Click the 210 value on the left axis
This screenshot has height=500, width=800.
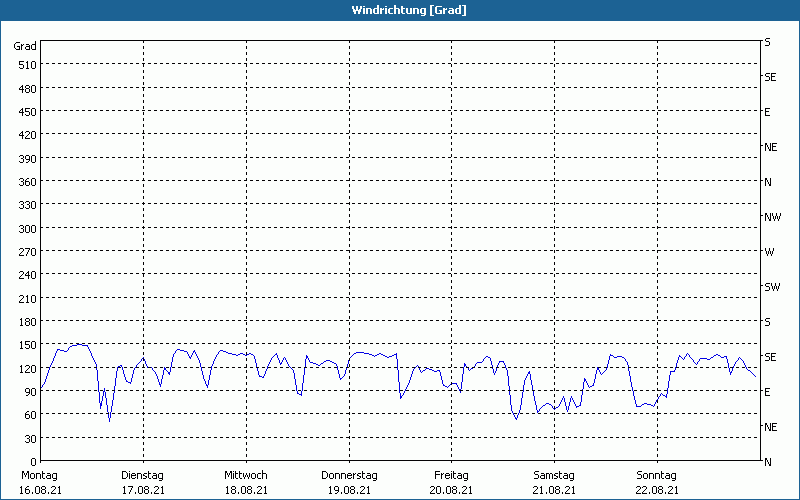[x=28, y=299]
